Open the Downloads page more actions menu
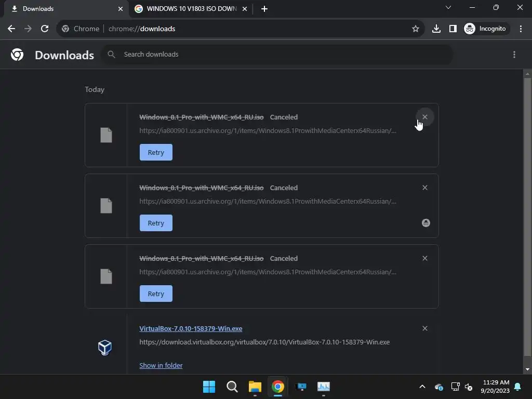Viewport: 532px width, 399px height. click(x=514, y=55)
